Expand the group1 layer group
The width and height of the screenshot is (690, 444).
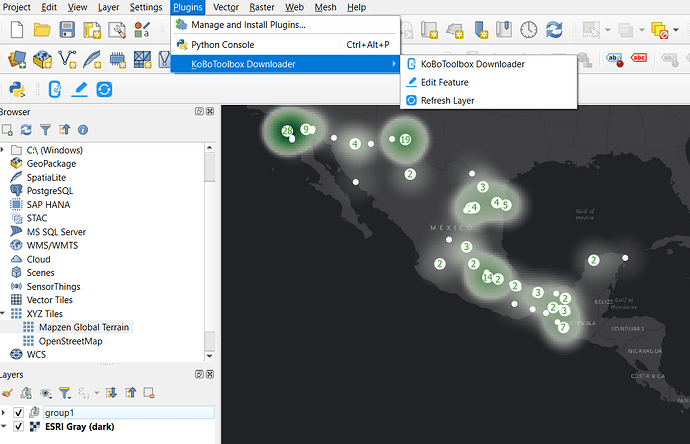click(x=4, y=412)
